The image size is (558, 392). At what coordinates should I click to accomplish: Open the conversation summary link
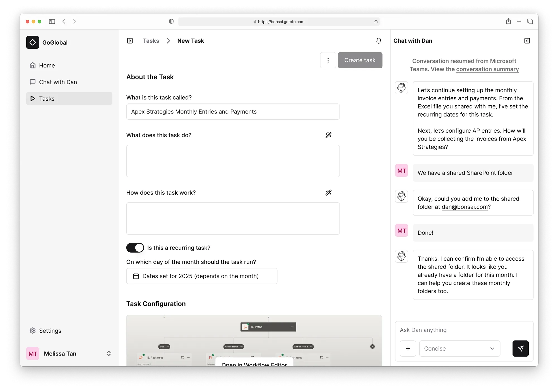pos(487,69)
